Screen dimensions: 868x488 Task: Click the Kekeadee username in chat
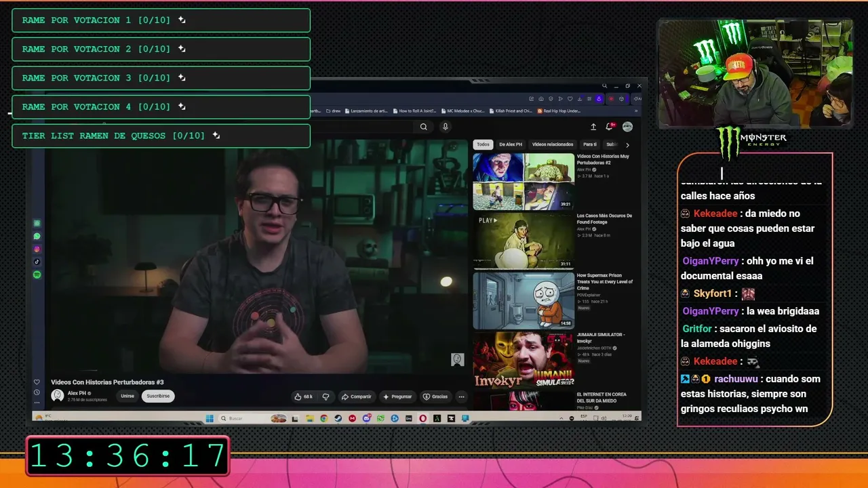coord(715,213)
